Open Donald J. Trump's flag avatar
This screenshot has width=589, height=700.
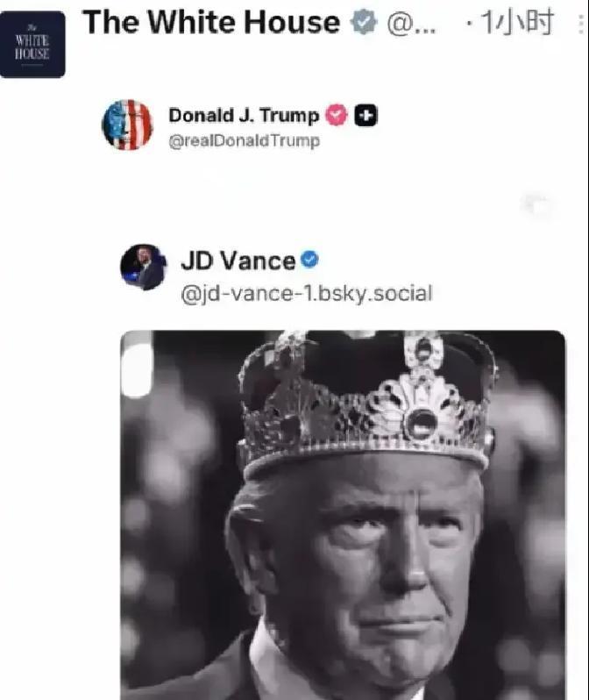(128, 125)
